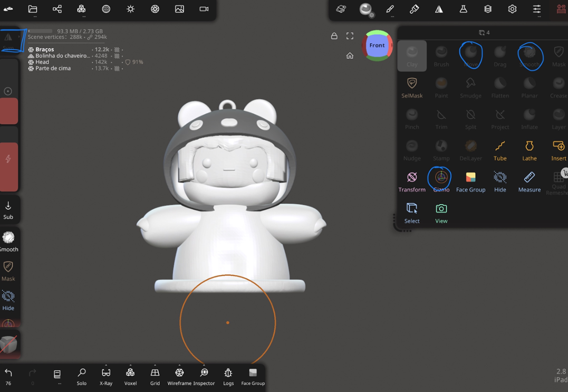The width and height of the screenshot is (568, 392).
Task: Pick the Select tool
Action: (x=412, y=213)
